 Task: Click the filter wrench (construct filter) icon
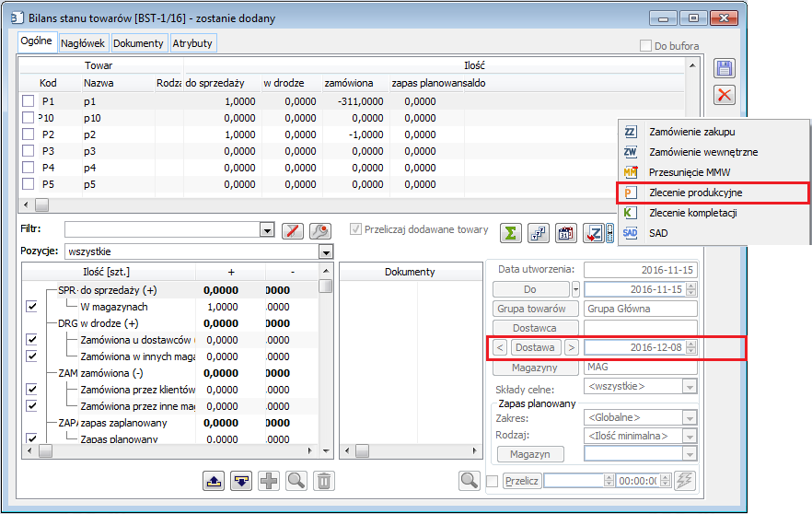[319, 230]
